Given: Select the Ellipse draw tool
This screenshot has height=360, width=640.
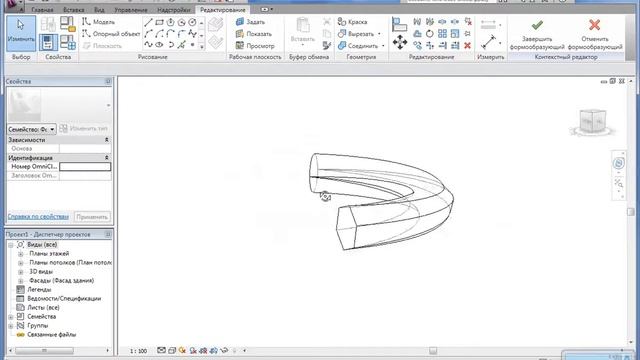Looking at the screenshot, I should click(159, 45).
